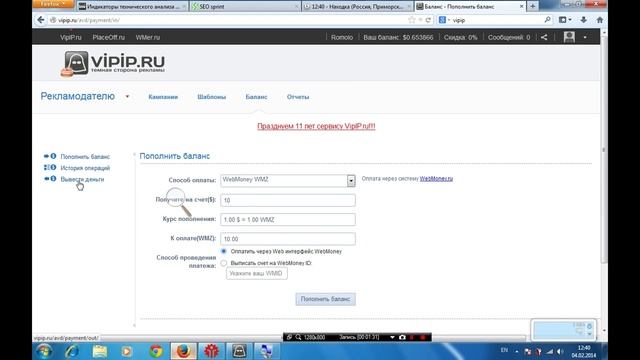The image size is (640, 360).
Task: Open the VipIP ghost app on taskbar
Action: pos(239,351)
